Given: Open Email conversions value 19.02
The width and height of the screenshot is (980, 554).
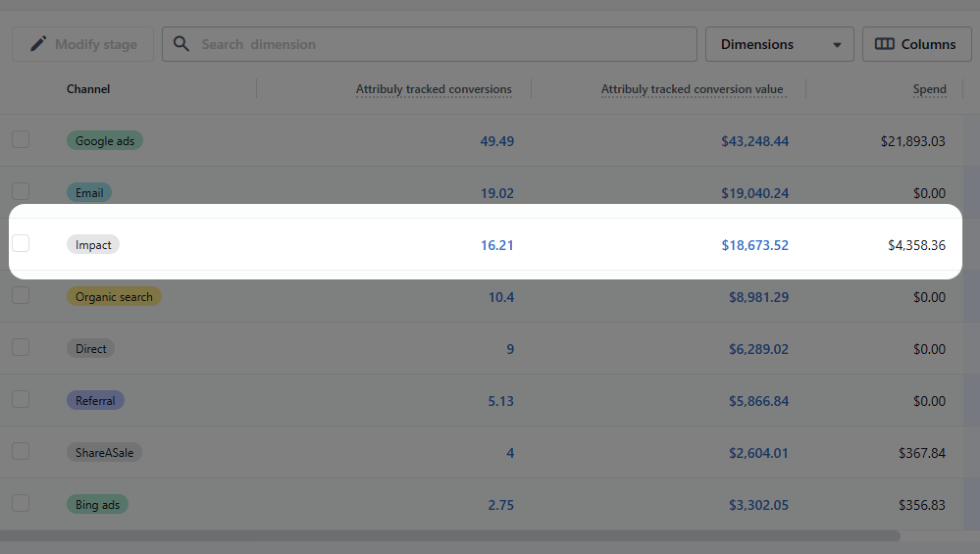Looking at the screenshot, I should pos(497,193).
